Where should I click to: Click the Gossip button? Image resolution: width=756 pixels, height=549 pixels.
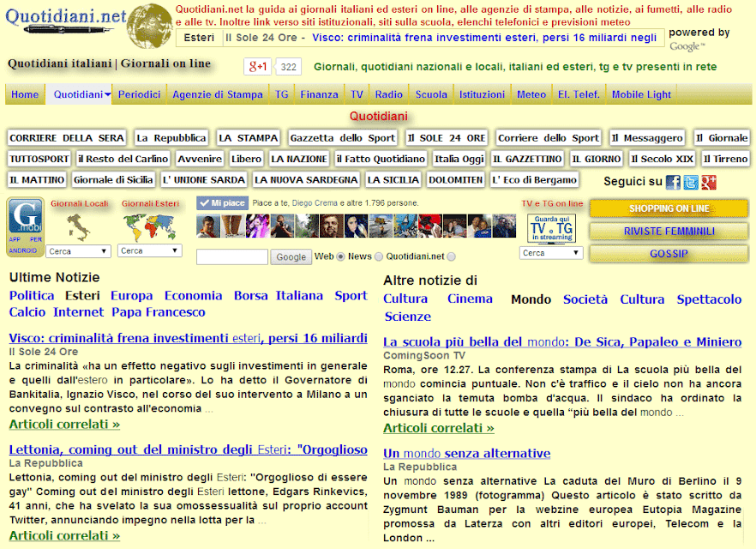tap(669, 254)
